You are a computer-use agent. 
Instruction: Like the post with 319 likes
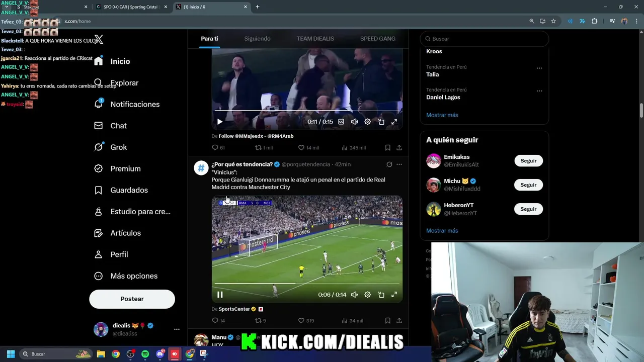pyautogui.click(x=306, y=321)
